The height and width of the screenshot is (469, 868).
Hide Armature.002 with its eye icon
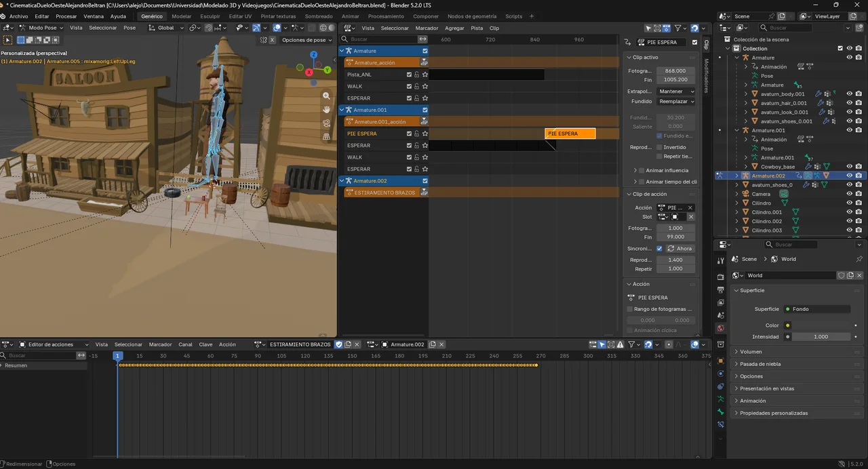[x=849, y=176]
